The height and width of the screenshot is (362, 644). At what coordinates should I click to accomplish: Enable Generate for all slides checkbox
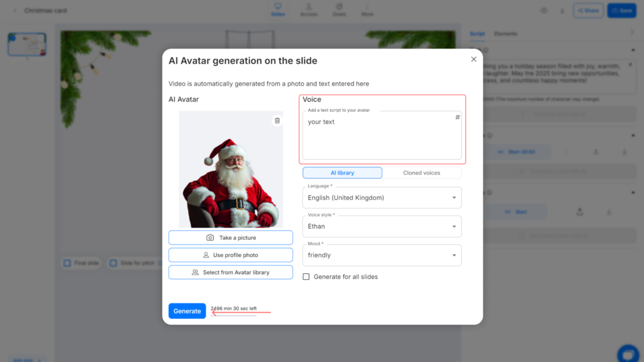click(306, 277)
